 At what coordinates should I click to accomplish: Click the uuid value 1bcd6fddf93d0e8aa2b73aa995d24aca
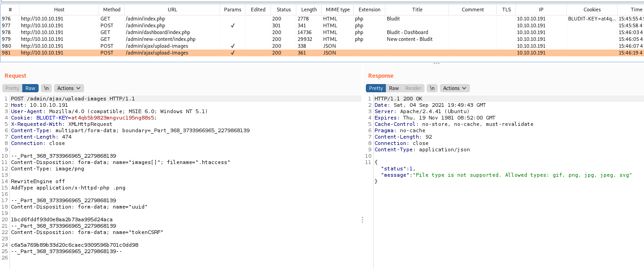tap(61, 219)
